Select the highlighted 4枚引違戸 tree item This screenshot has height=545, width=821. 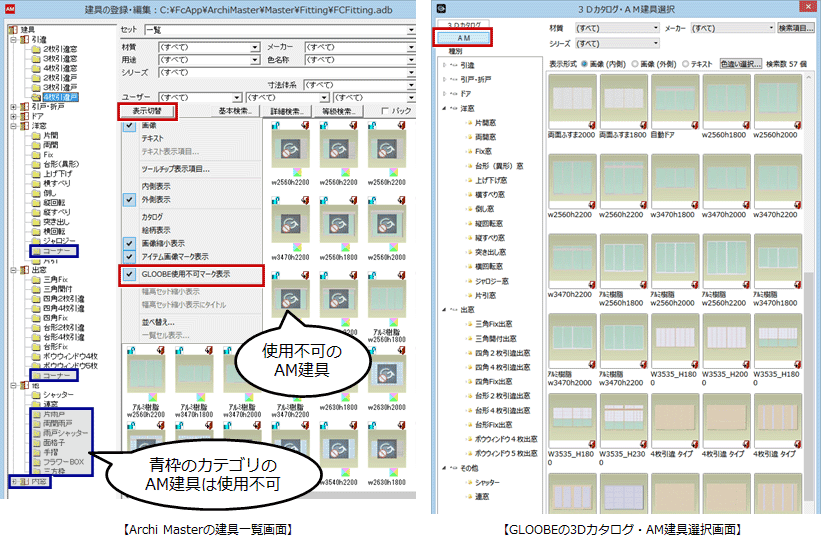point(60,97)
